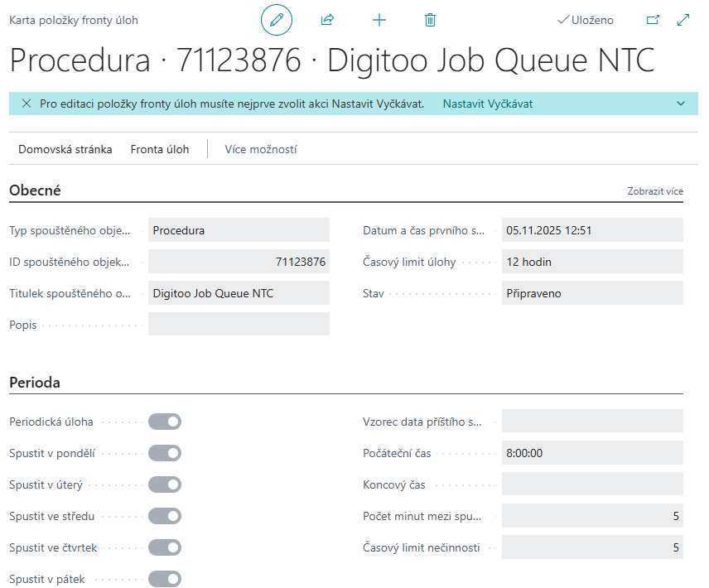Image resolution: width=709 pixels, height=588 pixels.
Task: Toggle Spustit v pátek switch
Action: tap(165, 579)
